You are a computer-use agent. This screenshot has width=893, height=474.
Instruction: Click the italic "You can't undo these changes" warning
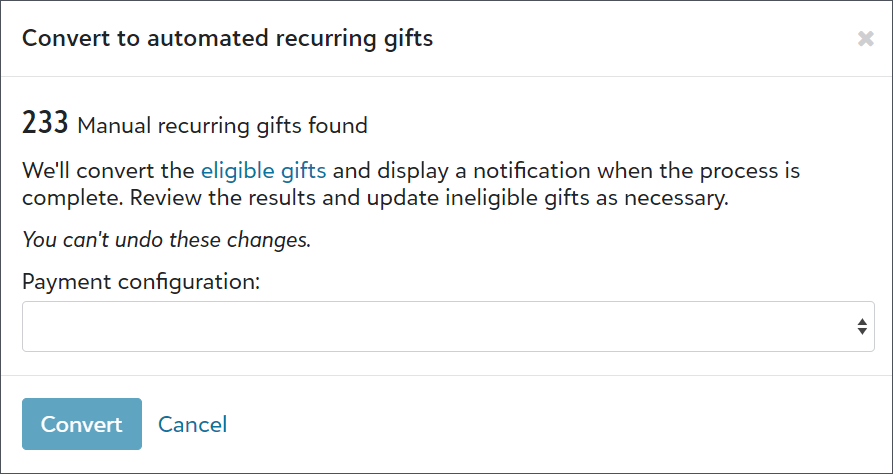pos(166,240)
